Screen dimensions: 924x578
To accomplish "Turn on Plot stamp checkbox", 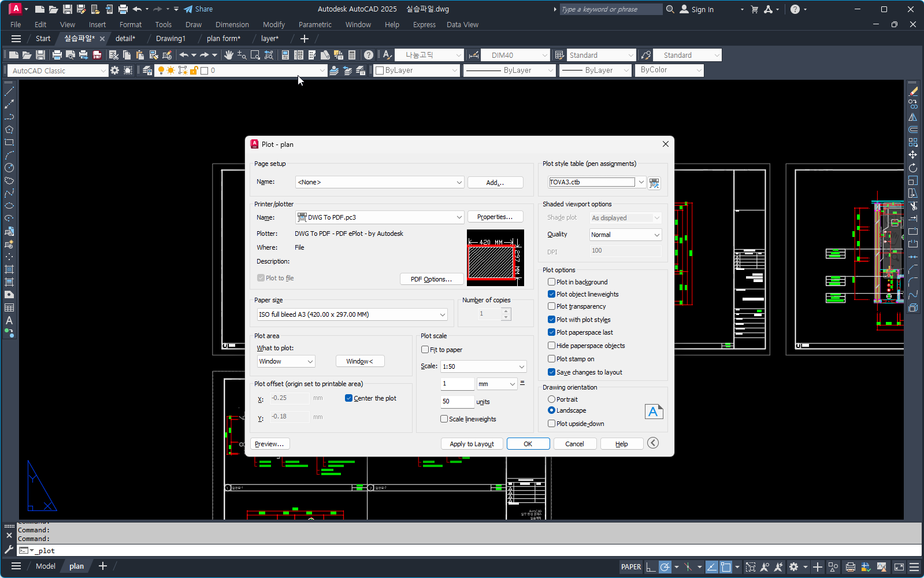I will pyautogui.click(x=551, y=359).
